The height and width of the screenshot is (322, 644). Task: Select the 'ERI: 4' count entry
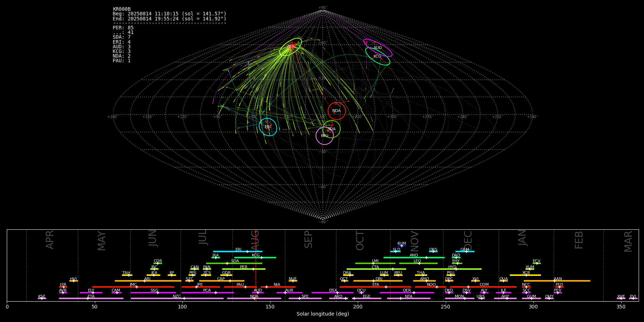(x=122, y=42)
